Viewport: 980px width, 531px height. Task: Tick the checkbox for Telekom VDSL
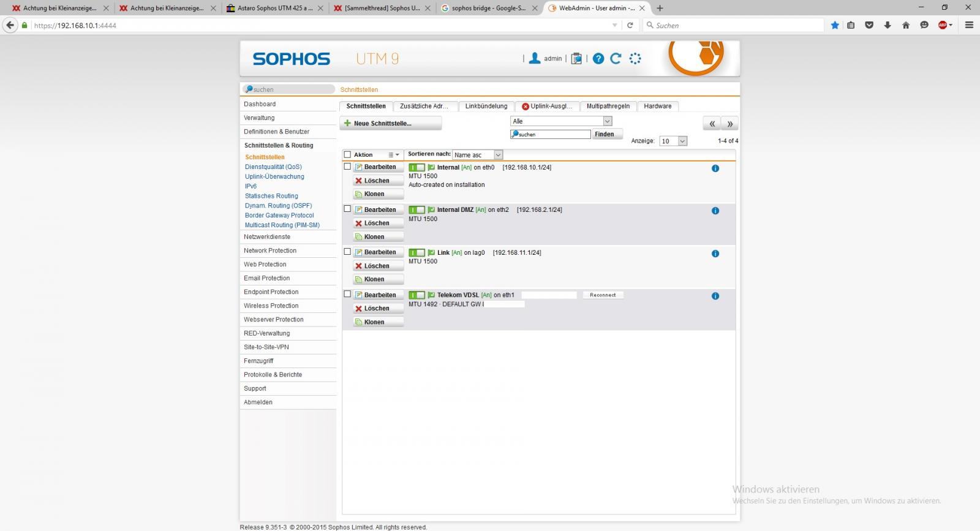347,294
